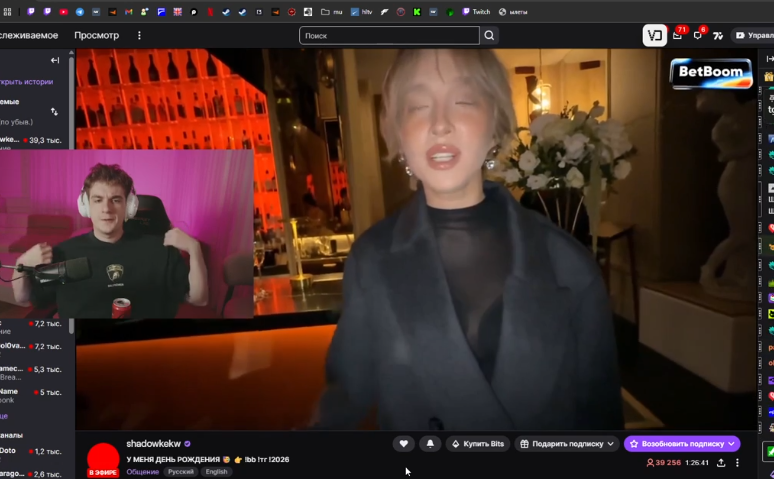Open sidebar channel showing 2,6 тыс.
Screen dimensions: 774x479
click(x=31, y=474)
